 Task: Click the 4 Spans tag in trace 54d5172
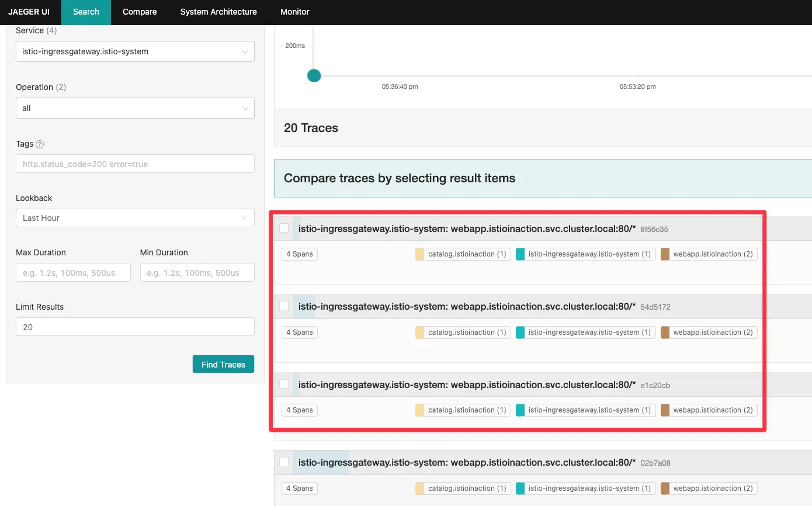point(300,332)
